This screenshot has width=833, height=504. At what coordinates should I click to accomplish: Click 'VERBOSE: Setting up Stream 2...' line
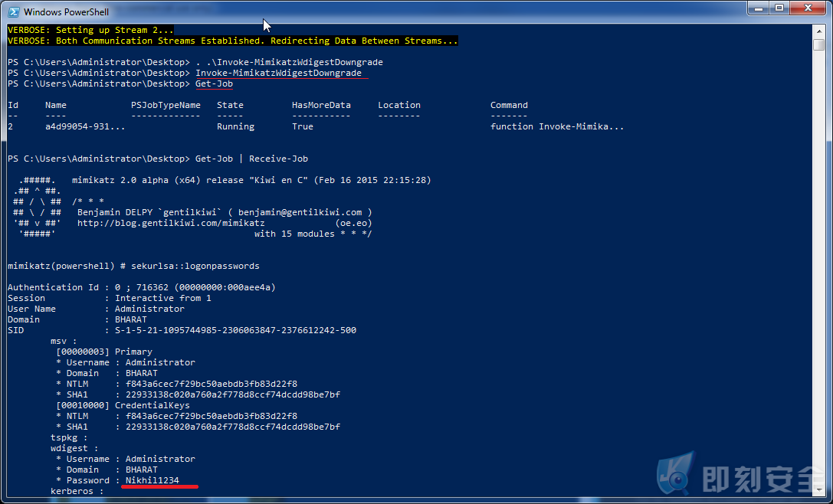(91, 31)
